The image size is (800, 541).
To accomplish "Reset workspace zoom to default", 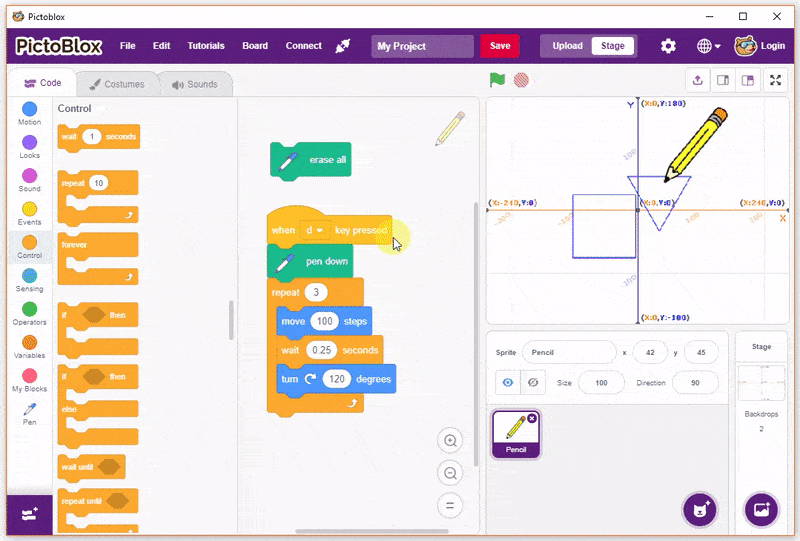I will pos(450,506).
